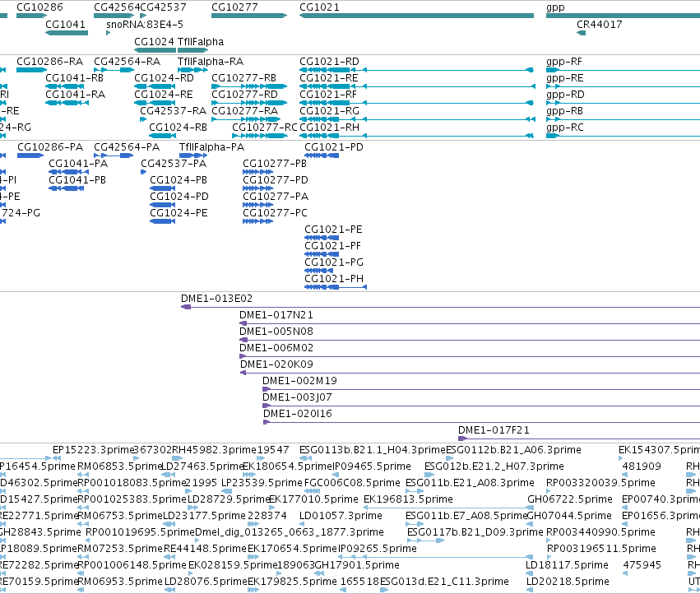Screen dimensions: 700x594
Task: Select the CG10277 gene label
Action: click(x=234, y=7)
